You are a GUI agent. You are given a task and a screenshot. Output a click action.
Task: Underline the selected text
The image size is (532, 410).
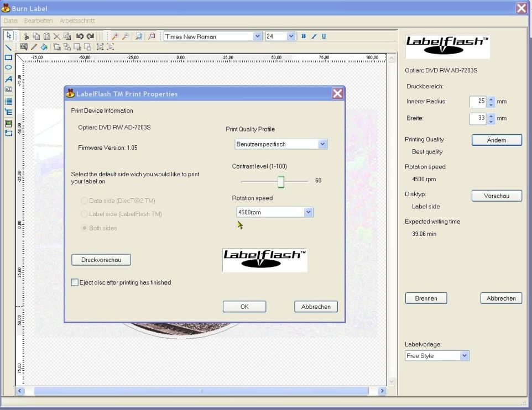[324, 36]
